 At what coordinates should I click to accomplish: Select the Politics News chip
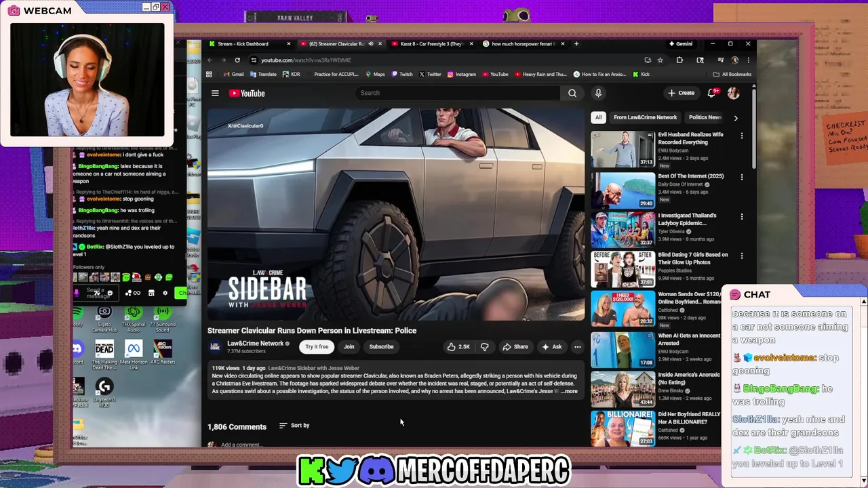[x=705, y=117]
